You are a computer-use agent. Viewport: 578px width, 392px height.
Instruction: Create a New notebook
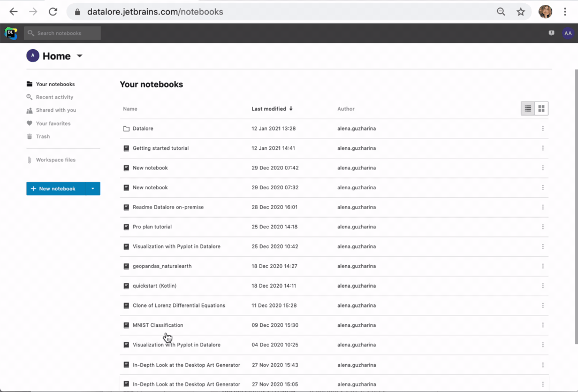coord(56,189)
